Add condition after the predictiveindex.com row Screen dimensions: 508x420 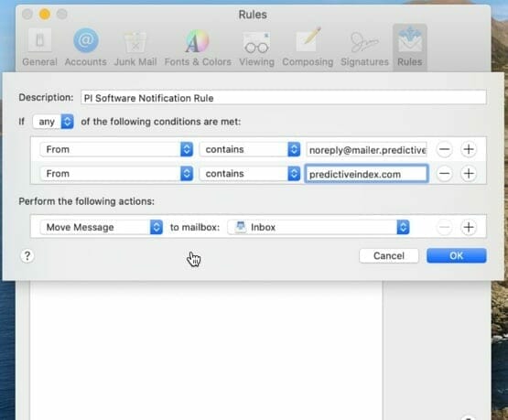469,174
